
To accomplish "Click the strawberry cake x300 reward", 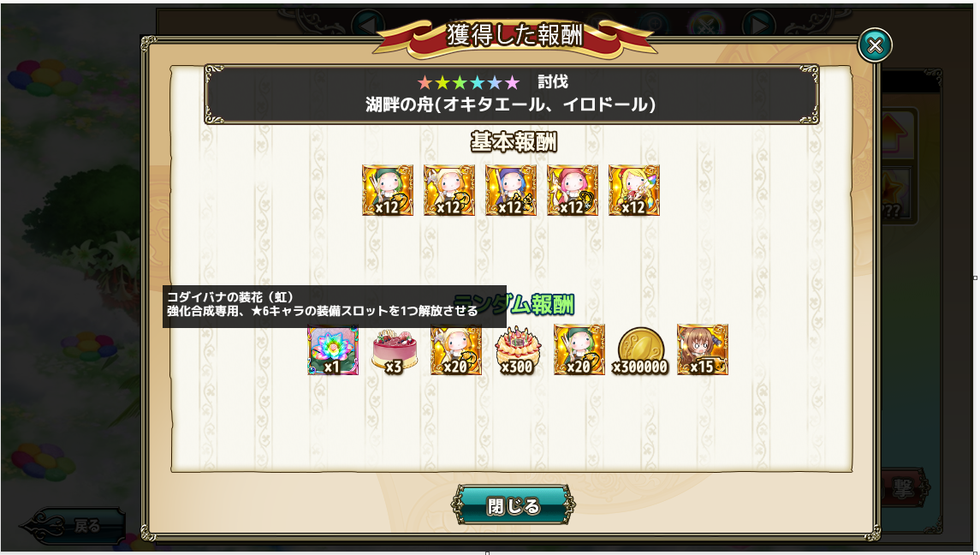I will tap(518, 349).
